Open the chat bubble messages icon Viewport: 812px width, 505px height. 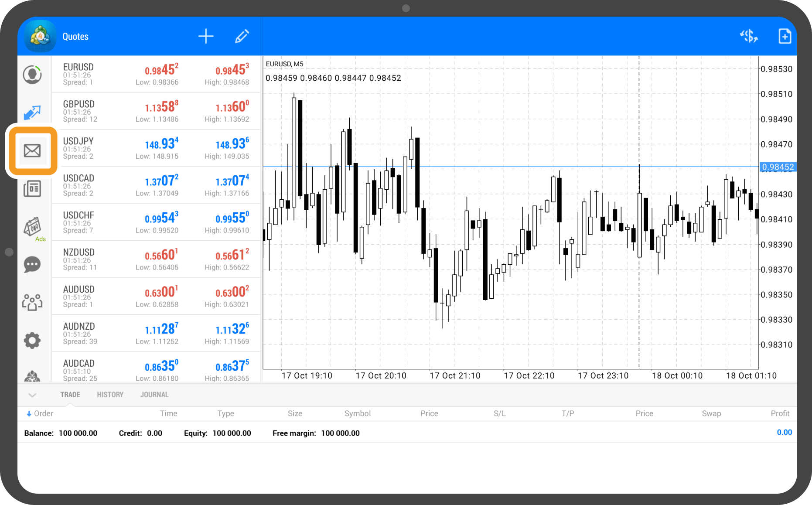32,264
